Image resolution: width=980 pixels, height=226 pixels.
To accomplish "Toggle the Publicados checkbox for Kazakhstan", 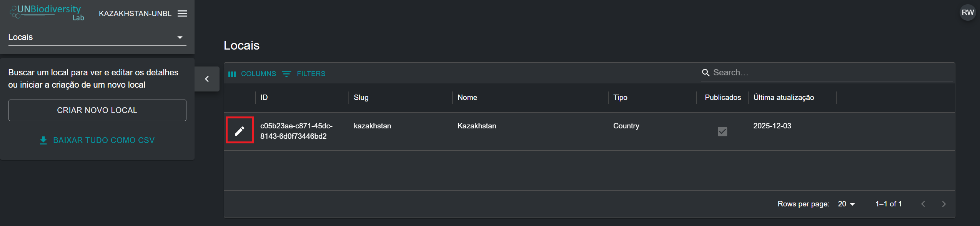I will (722, 131).
